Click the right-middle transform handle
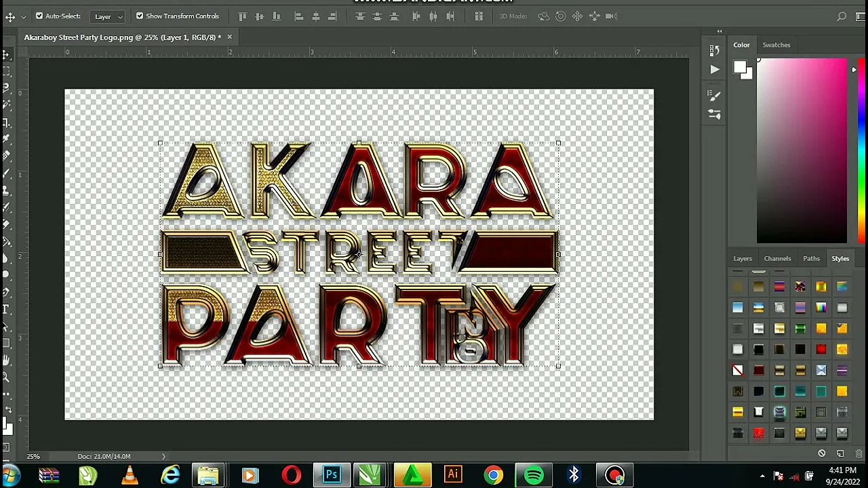868x488 pixels. [x=558, y=255]
